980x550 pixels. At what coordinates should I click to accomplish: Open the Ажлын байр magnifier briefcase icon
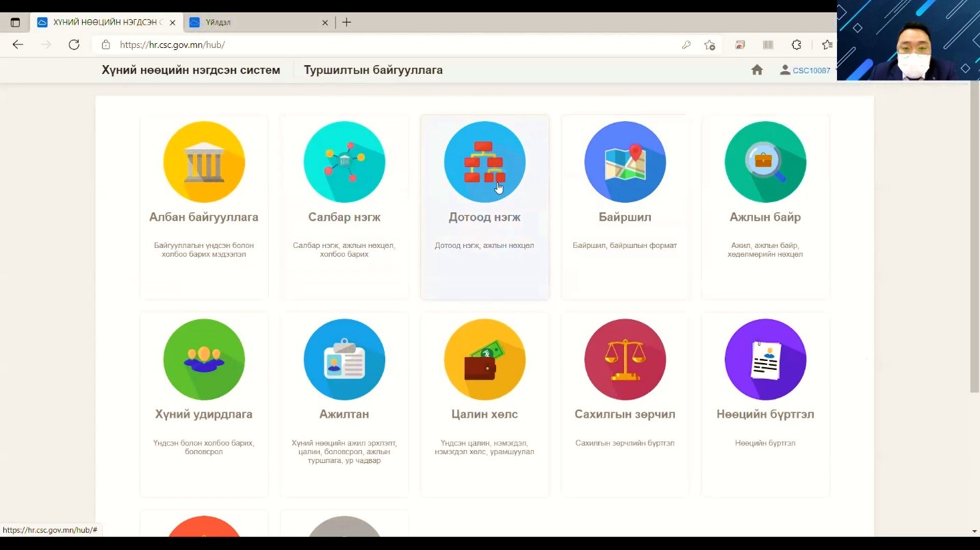(765, 162)
